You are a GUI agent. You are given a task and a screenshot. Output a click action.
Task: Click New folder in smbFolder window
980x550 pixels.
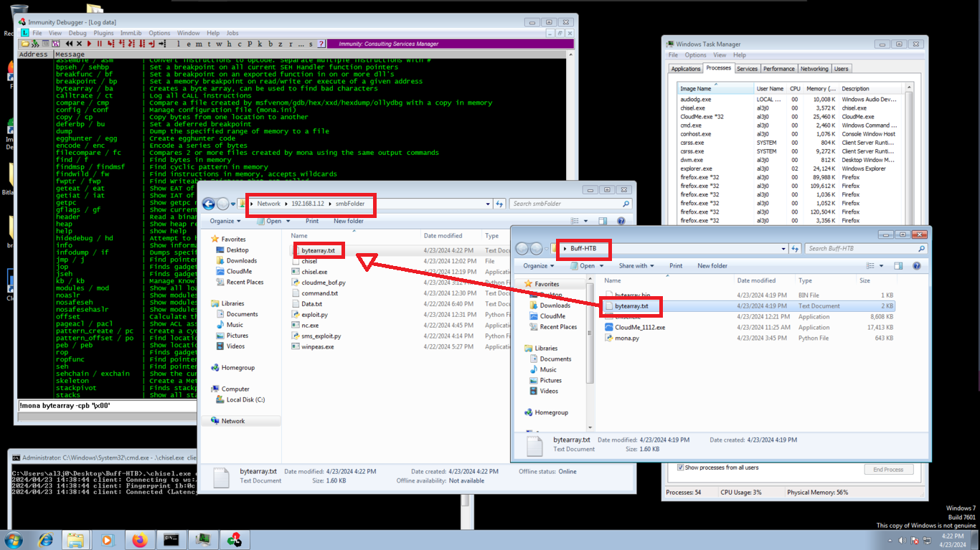click(x=349, y=221)
